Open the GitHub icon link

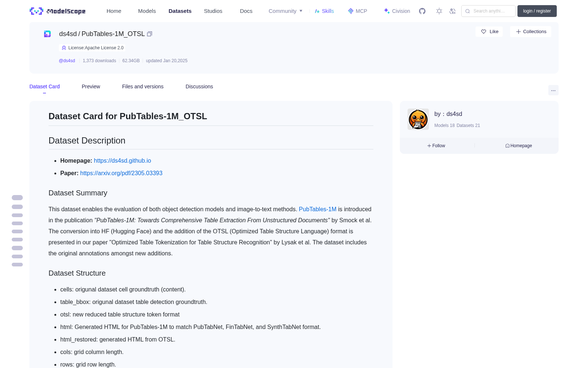click(422, 11)
